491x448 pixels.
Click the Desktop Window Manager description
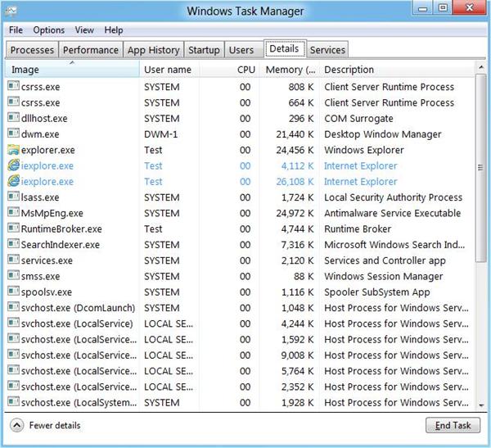[x=383, y=134]
